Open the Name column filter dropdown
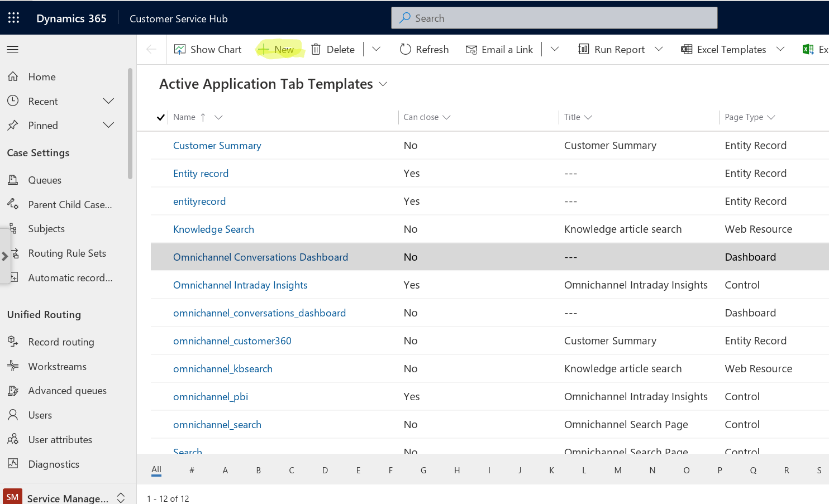 [218, 117]
